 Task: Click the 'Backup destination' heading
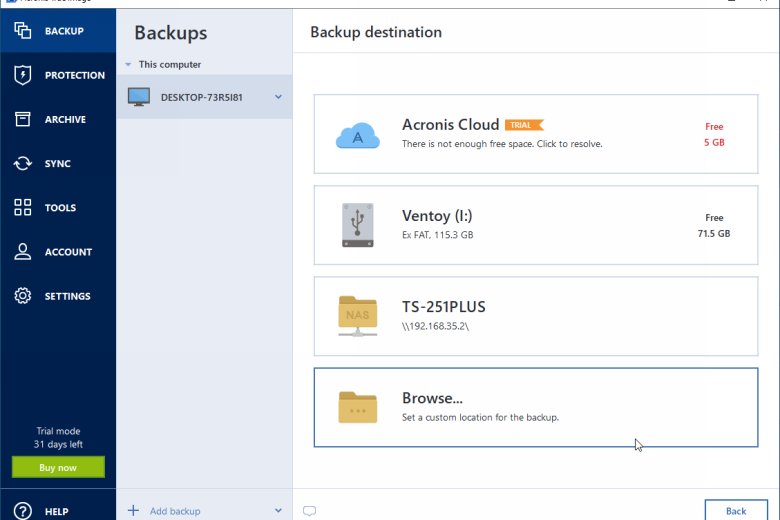click(376, 32)
